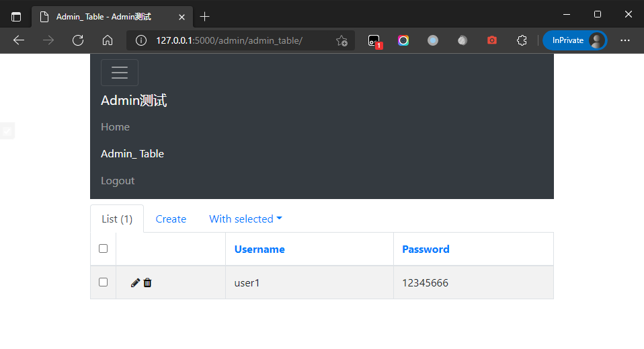This screenshot has height=349, width=644.
Task: Go forward to the next page
Action: point(48,40)
